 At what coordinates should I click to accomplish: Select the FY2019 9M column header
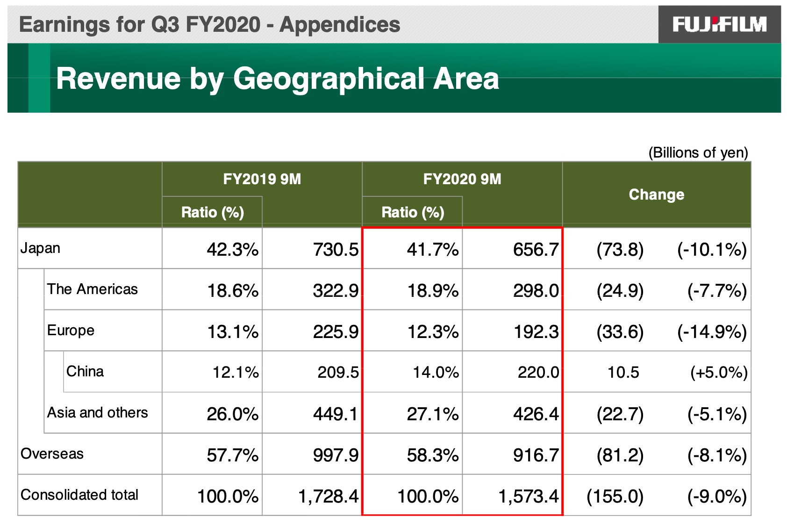(262, 179)
